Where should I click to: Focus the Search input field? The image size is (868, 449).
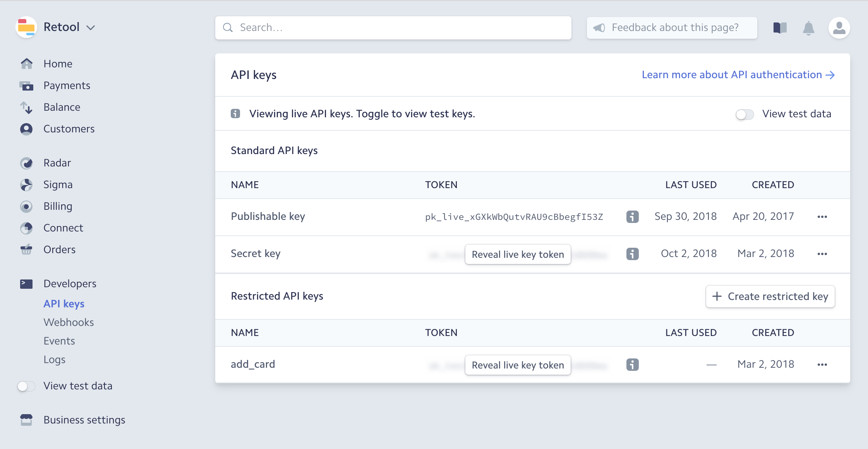click(x=393, y=27)
